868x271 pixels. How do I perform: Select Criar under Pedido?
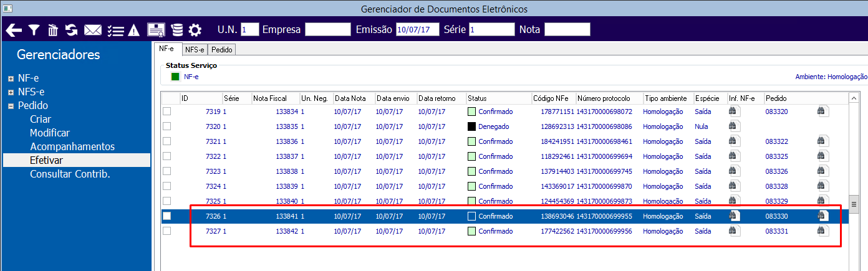click(x=41, y=119)
